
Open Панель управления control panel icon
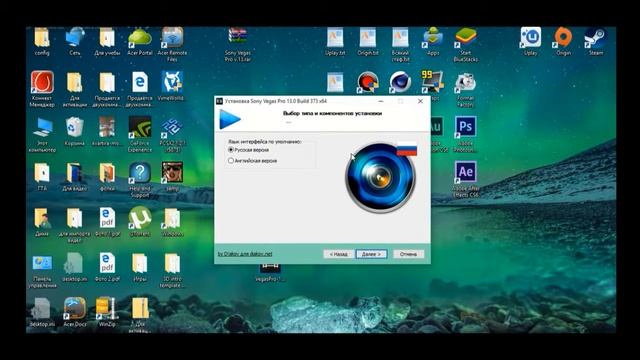click(x=42, y=270)
